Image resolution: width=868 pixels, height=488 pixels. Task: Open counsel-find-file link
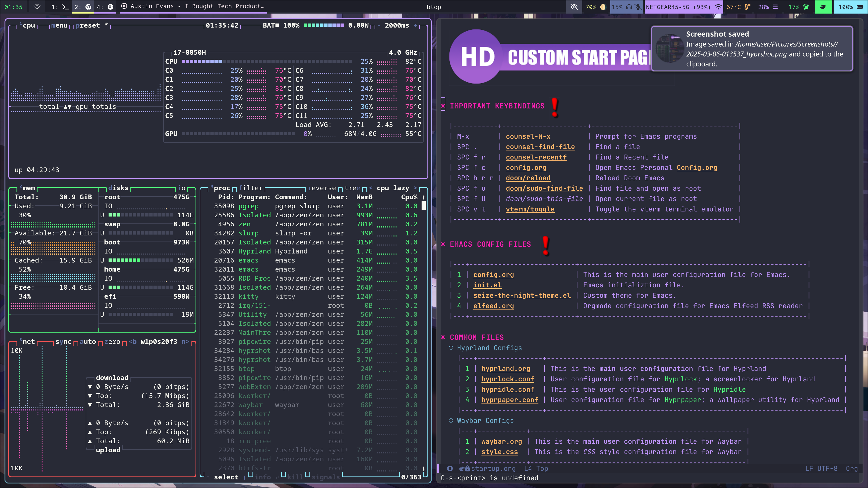click(540, 147)
